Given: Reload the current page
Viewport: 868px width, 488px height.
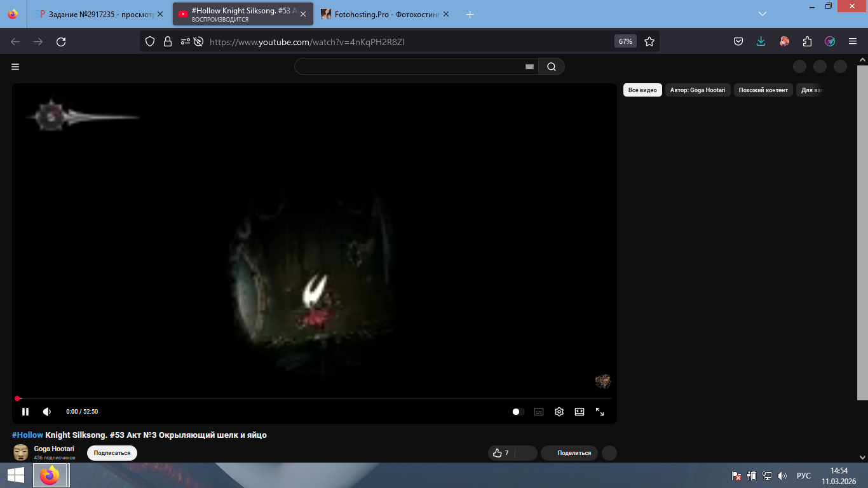Looking at the screenshot, I should (61, 41).
